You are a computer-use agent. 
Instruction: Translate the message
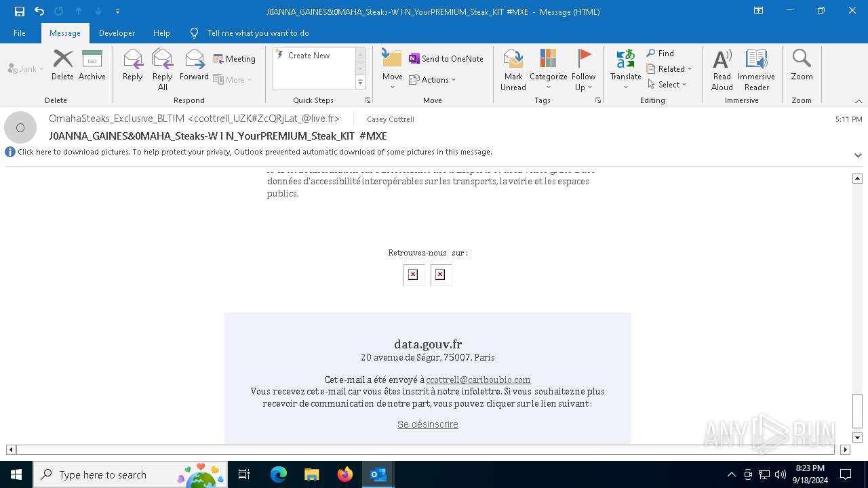[626, 70]
